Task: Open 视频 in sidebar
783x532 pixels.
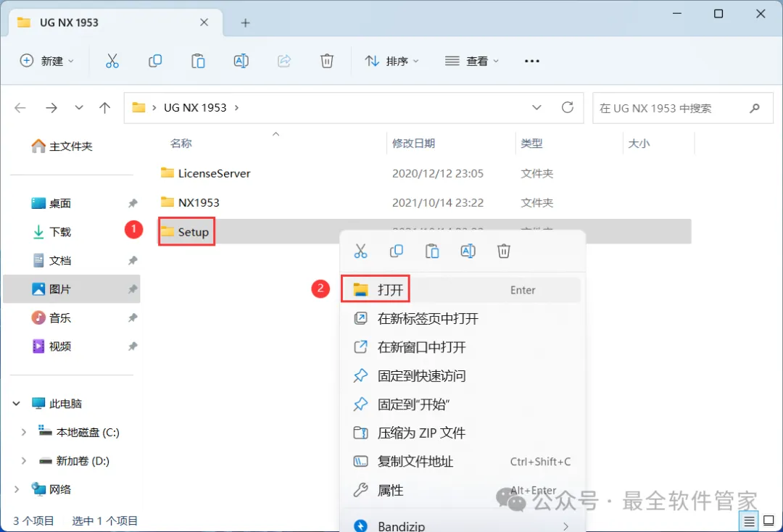Action: click(51, 346)
